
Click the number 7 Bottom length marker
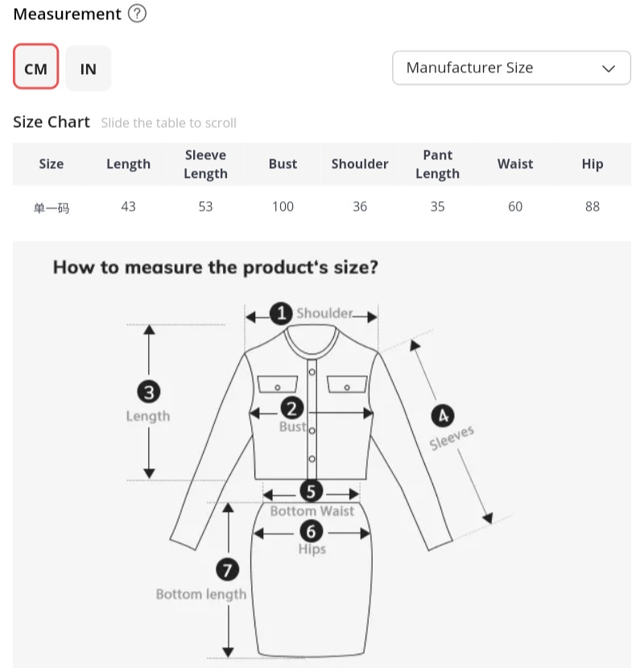228,570
